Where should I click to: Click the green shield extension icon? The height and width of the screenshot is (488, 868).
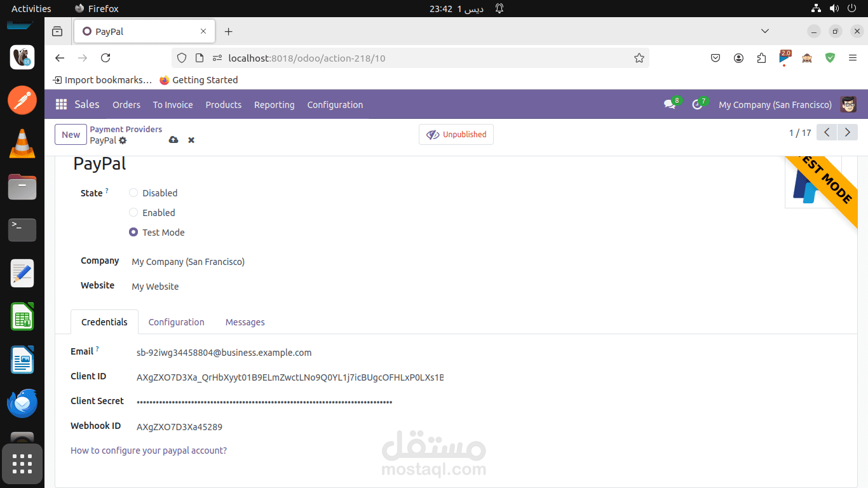point(830,58)
